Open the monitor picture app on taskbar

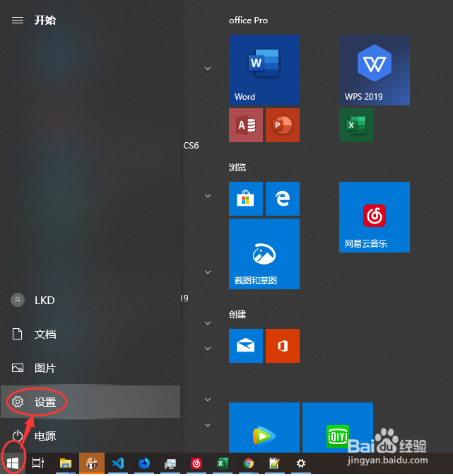[170, 463]
